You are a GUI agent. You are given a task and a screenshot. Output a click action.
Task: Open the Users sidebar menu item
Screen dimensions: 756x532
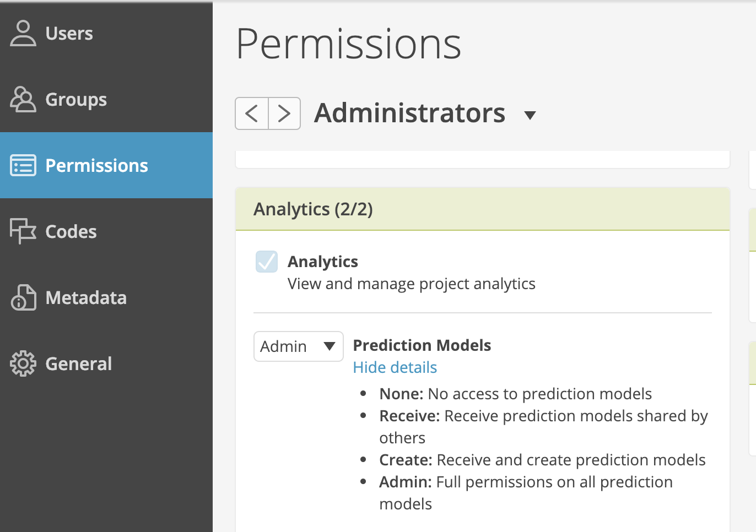pyautogui.click(x=106, y=33)
